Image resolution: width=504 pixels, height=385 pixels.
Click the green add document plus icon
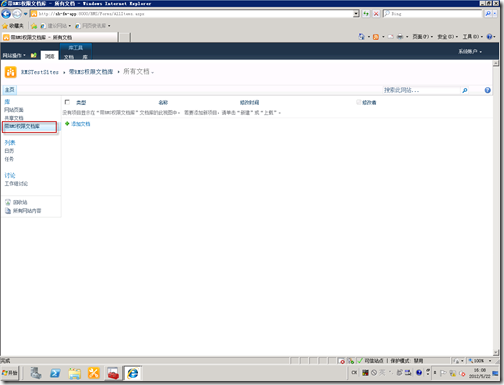click(x=67, y=124)
